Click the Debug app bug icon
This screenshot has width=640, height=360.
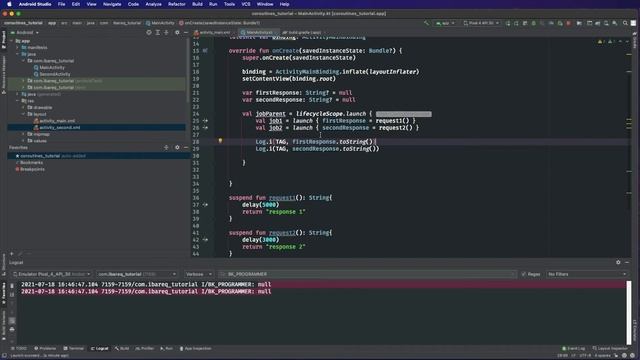(533, 23)
